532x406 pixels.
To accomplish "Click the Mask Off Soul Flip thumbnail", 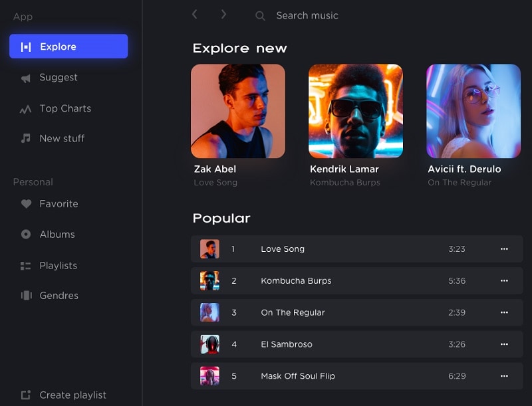I will pyautogui.click(x=209, y=376).
